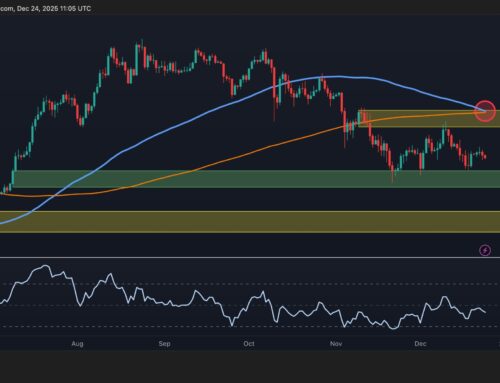The width and height of the screenshot is (500, 383).
Task: Click the Sep label on time axis
Action: coord(164,343)
